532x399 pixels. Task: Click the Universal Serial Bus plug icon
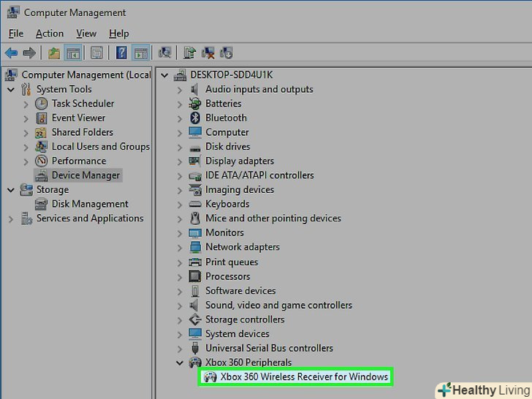click(x=194, y=348)
